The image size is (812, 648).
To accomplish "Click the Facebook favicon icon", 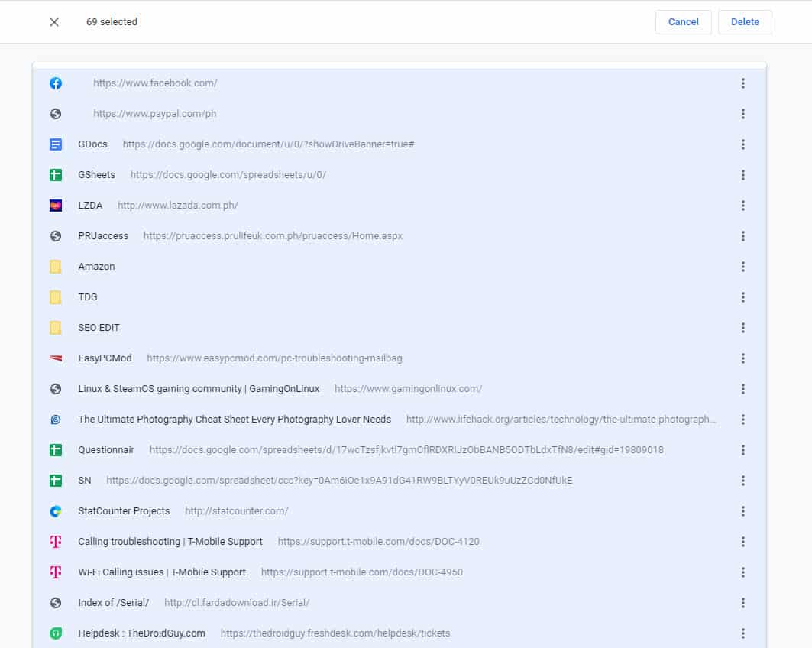I will tap(55, 83).
